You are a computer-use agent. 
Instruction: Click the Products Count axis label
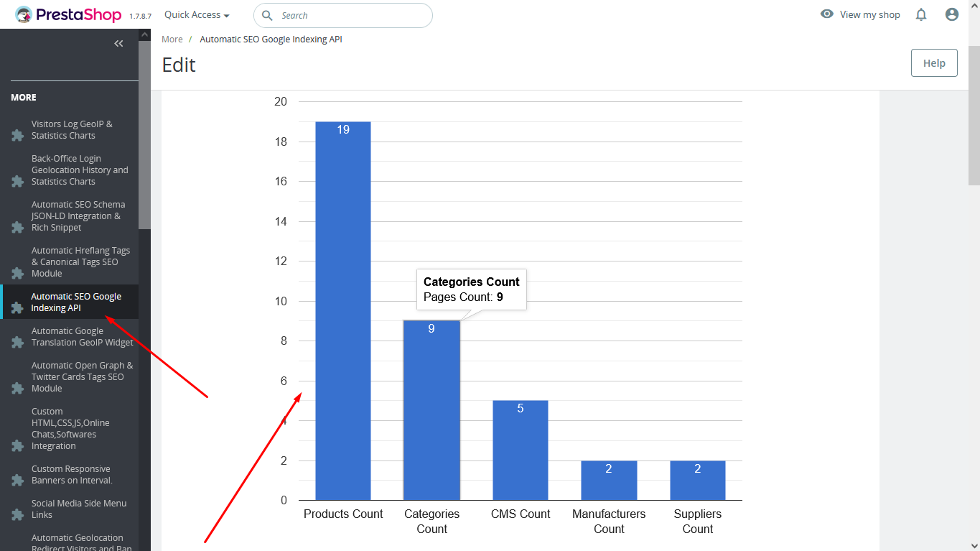pos(343,514)
